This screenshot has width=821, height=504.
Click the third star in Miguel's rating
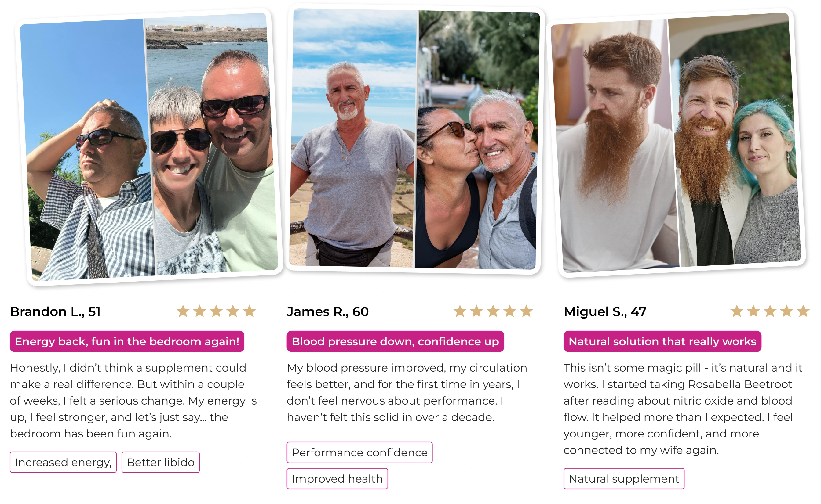pos(770,311)
